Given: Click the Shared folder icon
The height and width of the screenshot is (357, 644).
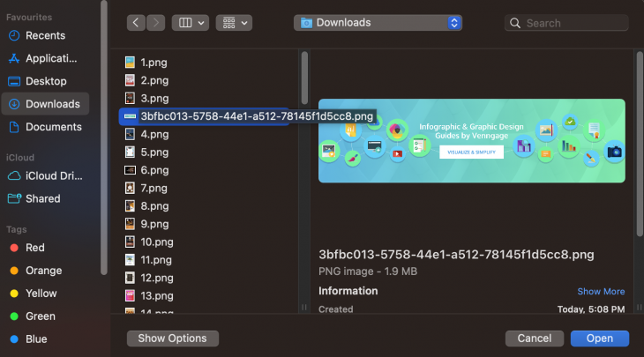Looking at the screenshot, I should [14, 198].
